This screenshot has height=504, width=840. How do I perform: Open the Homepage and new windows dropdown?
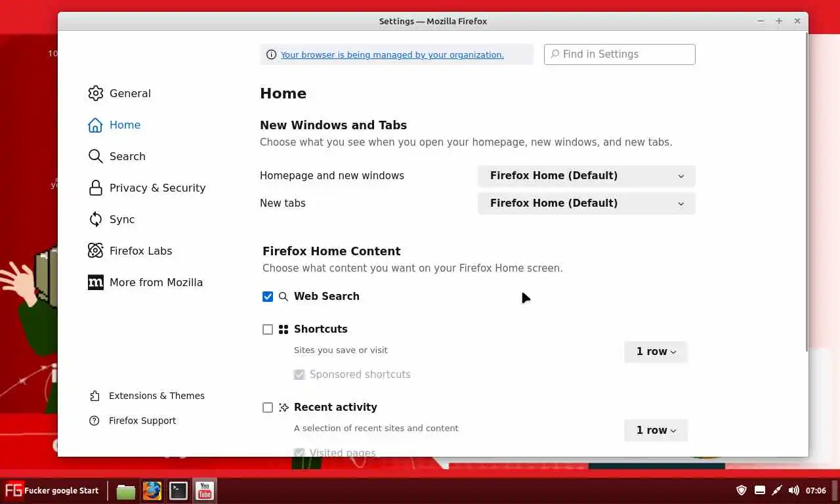586,176
